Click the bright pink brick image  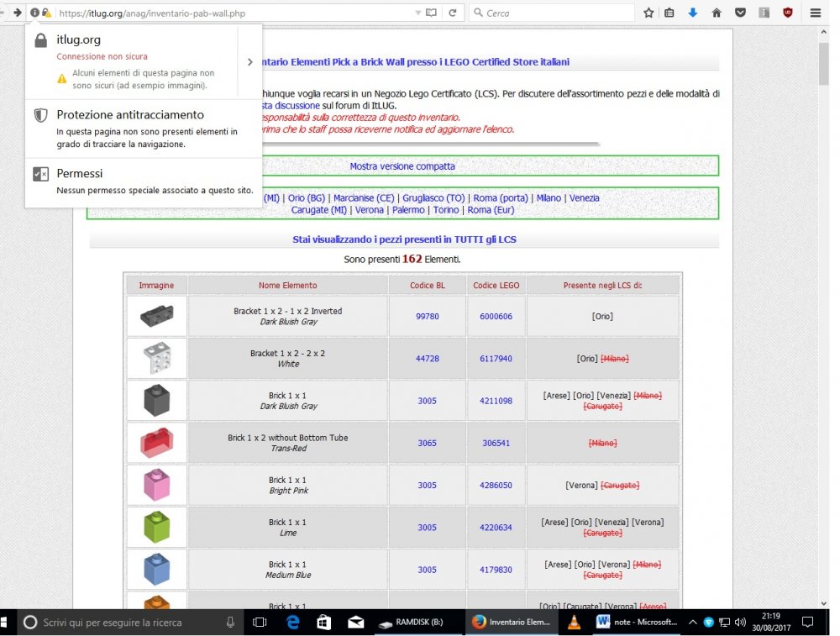157,485
